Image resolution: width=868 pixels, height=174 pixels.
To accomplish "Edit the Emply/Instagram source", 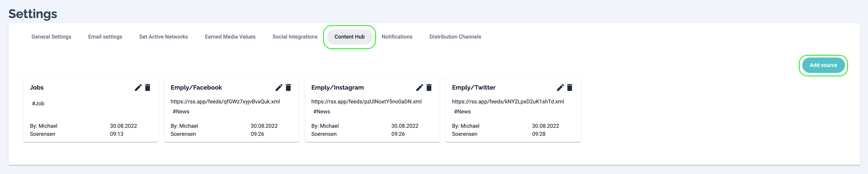I will [420, 87].
